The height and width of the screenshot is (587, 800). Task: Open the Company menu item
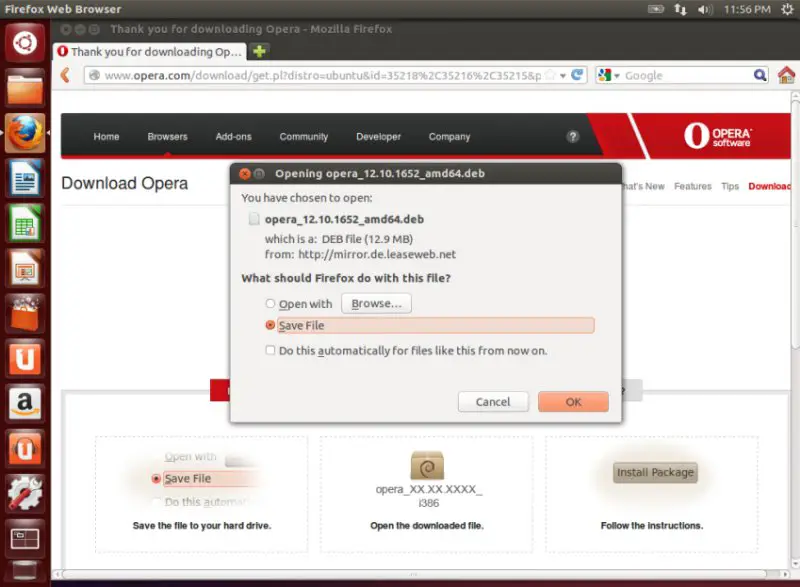[x=449, y=137]
